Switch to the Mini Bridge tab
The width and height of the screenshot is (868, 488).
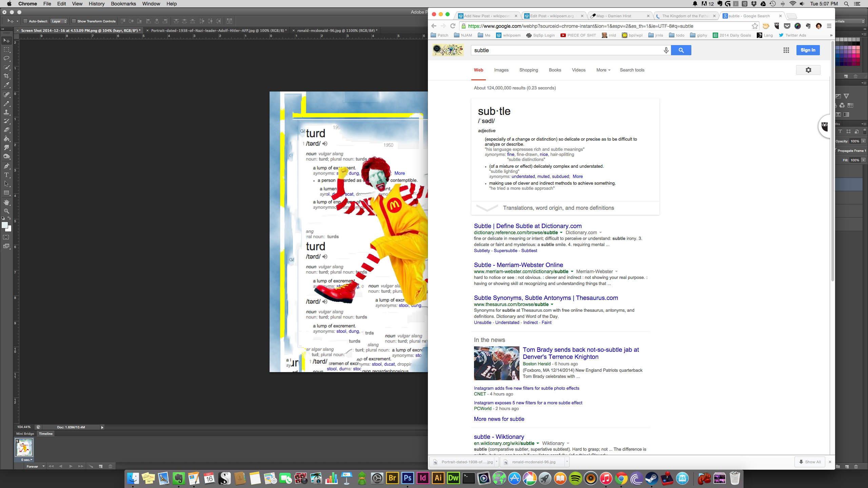[x=25, y=434]
